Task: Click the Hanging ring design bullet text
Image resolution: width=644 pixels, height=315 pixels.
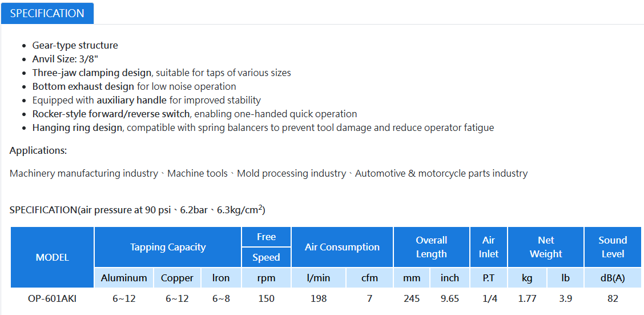Action: click(x=263, y=127)
